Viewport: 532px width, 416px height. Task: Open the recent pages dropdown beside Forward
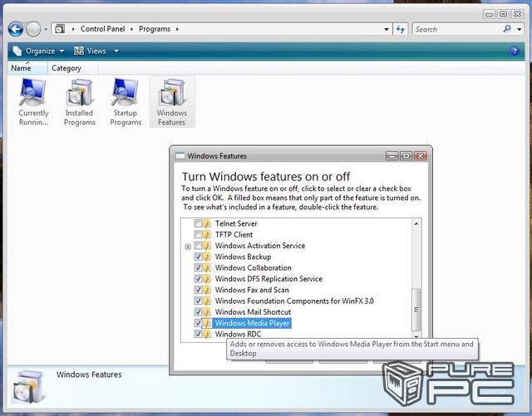pos(46,30)
